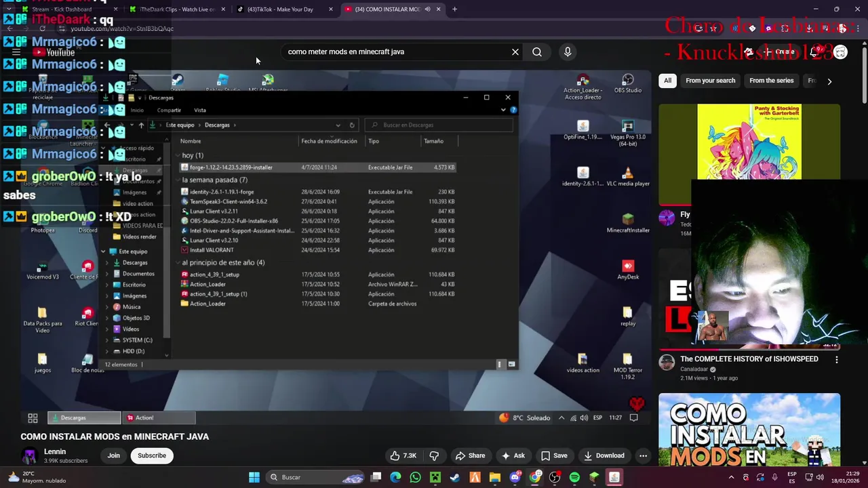The height and width of the screenshot is (488, 868).
Task: Open Steam from the taskbar
Action: click(x=455, y=477)
